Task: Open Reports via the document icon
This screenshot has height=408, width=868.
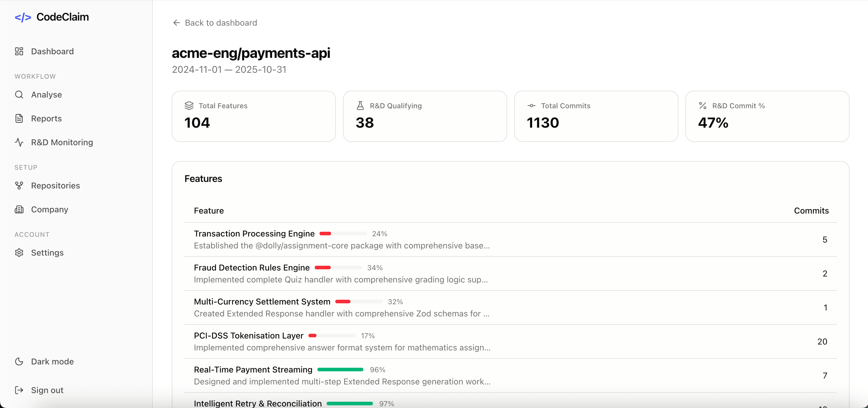Action: click(19, 118)
